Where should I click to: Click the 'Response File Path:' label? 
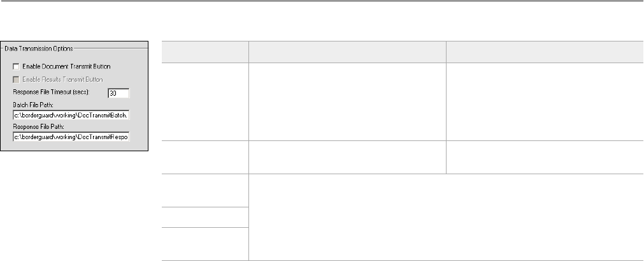tap(36, 127)
